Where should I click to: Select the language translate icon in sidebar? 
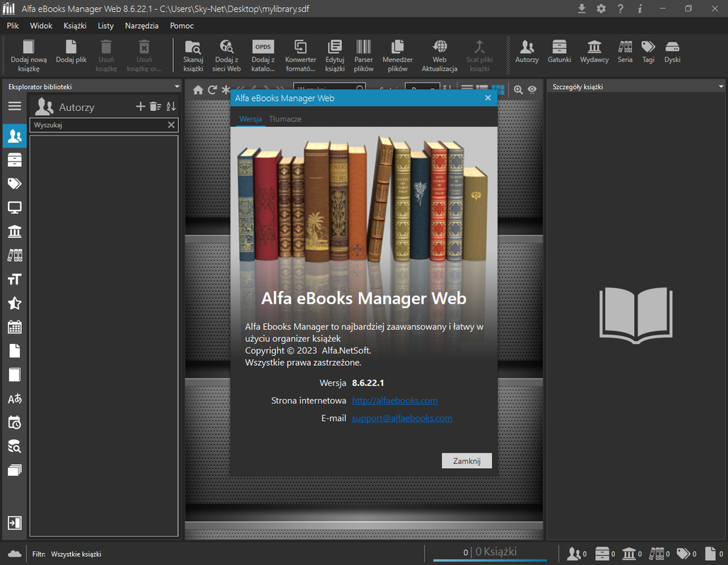[x=14, y=398]
